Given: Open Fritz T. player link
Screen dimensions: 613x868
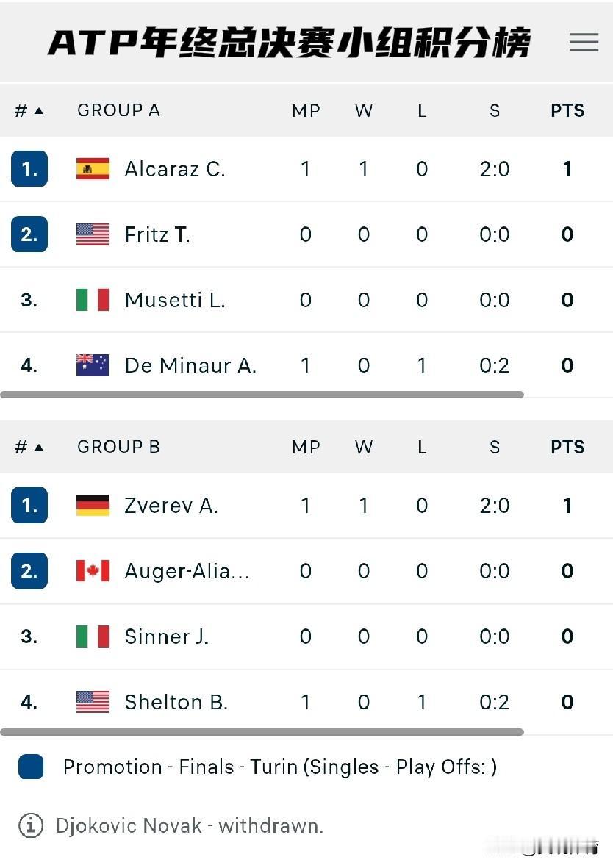Looking at the screenshot, I should (x=157, y=234).
